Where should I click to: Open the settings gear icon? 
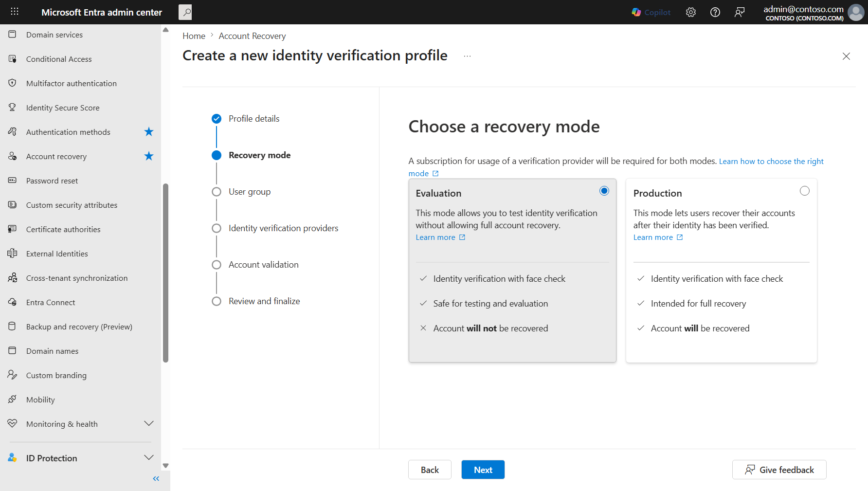coord(691,12)
